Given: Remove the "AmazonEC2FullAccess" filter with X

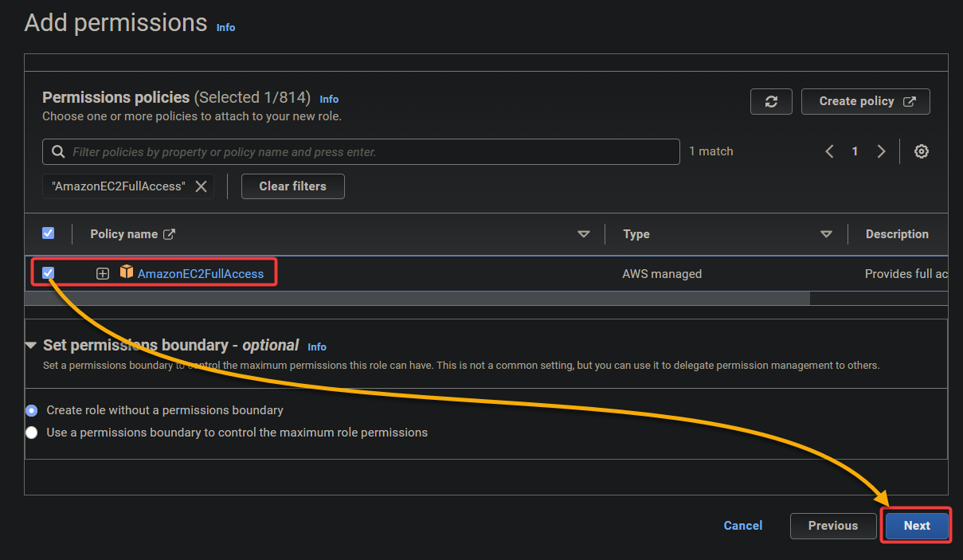Looking at the screenshot, I should (202, 186).
